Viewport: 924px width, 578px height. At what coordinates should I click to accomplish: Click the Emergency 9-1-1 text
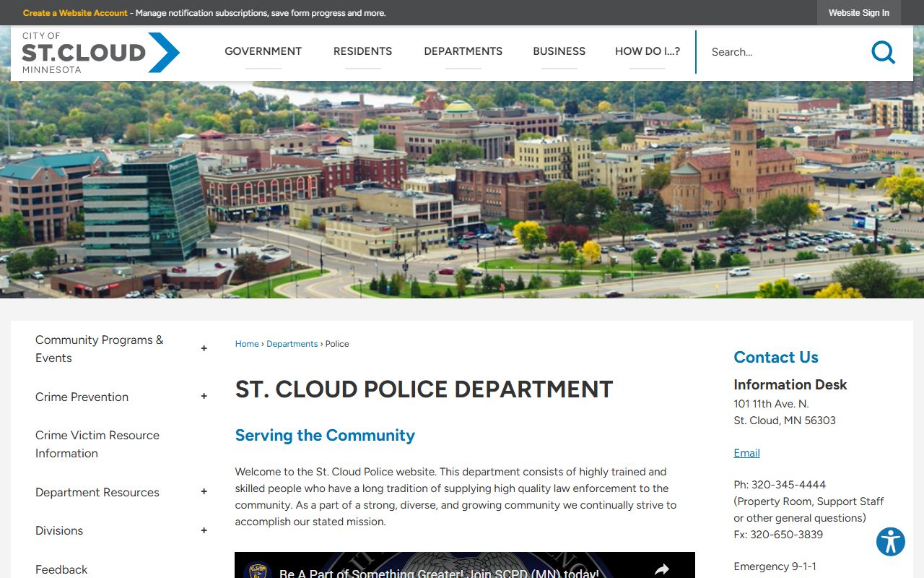pyautogui.click(x=775, y=566)
